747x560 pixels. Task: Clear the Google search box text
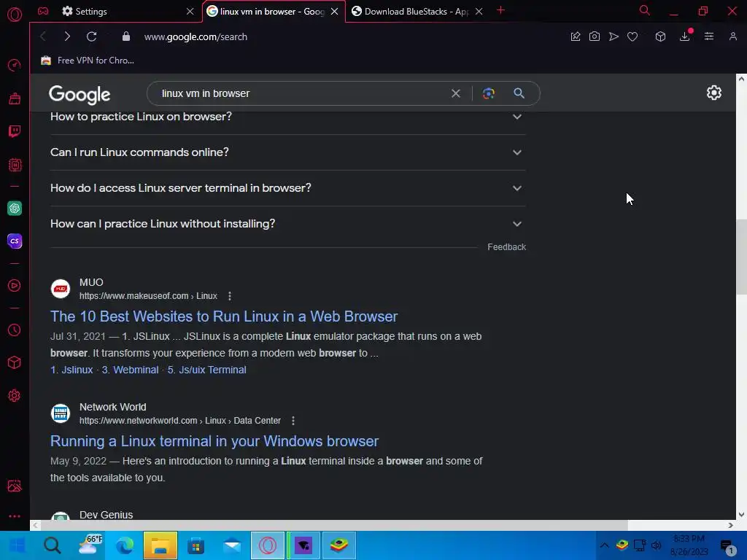[456, 93]
